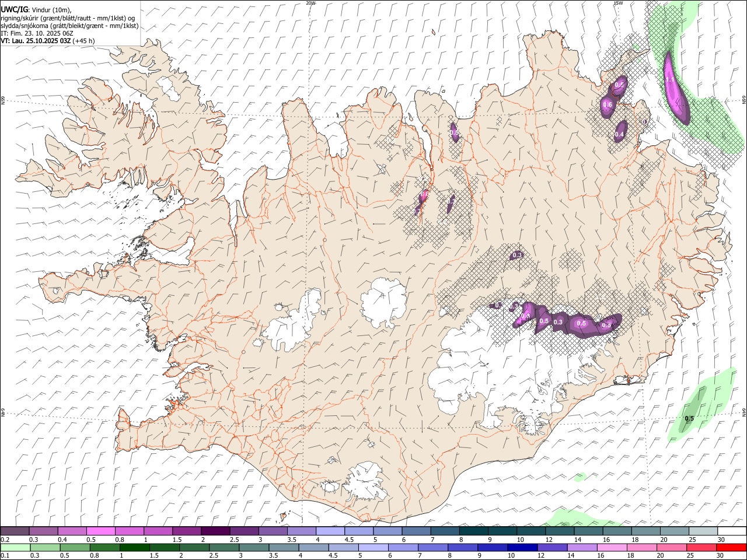Click the '0.1' label in lower legend
The image size is (747, 560).
pyautogui.click(x=5, y=555)
